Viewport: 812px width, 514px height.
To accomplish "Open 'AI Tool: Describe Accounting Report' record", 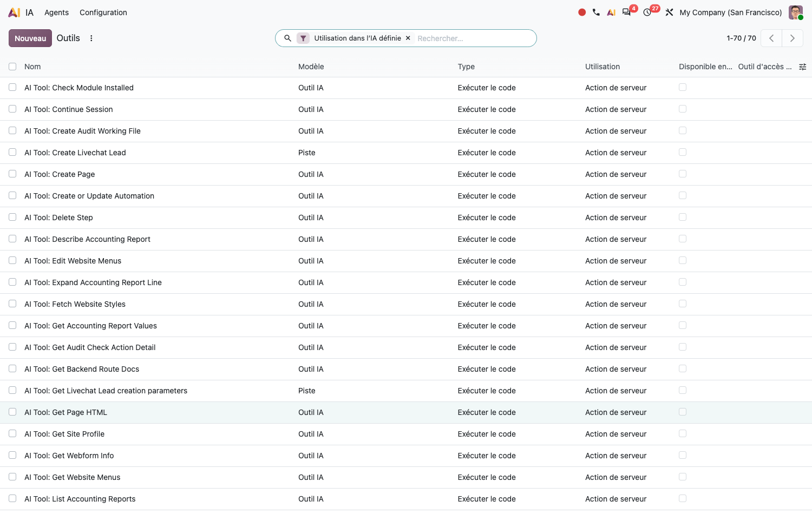I will tap(87, 239).
